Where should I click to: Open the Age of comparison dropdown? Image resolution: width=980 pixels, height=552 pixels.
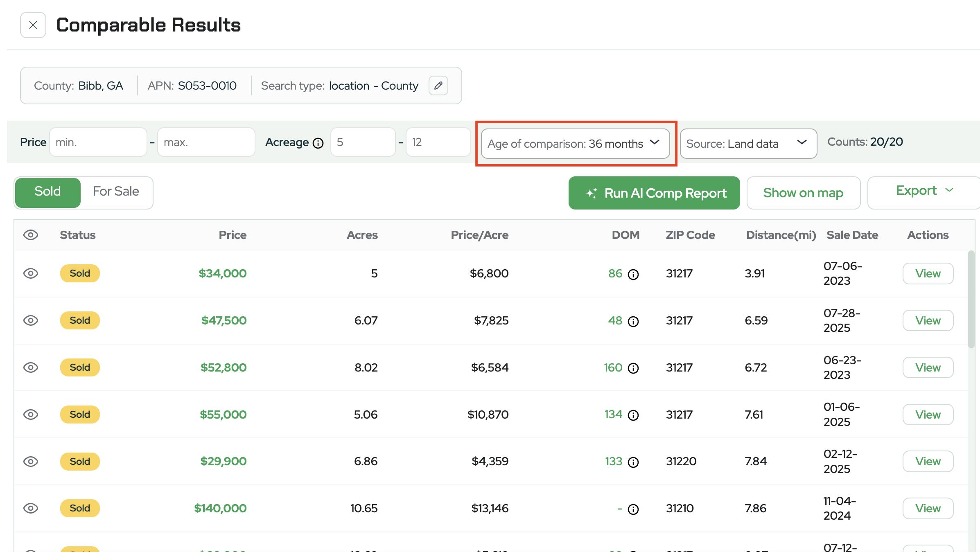[x=575, y=144]
